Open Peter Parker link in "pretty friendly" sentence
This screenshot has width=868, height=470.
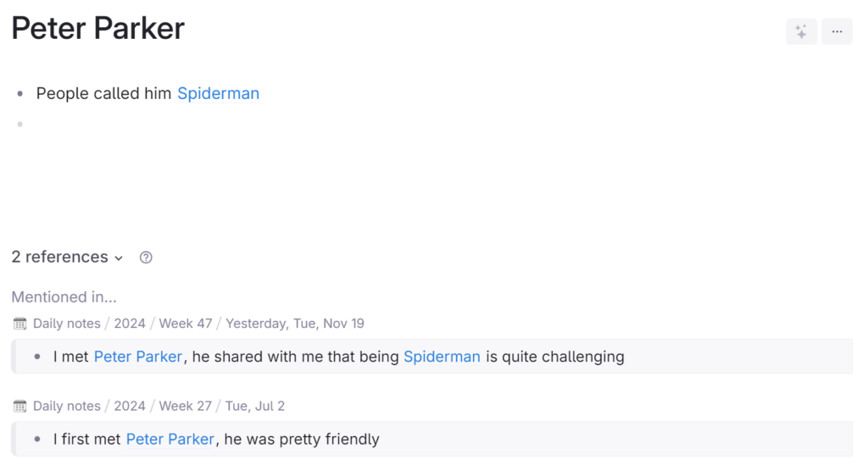tap(170, 440)
